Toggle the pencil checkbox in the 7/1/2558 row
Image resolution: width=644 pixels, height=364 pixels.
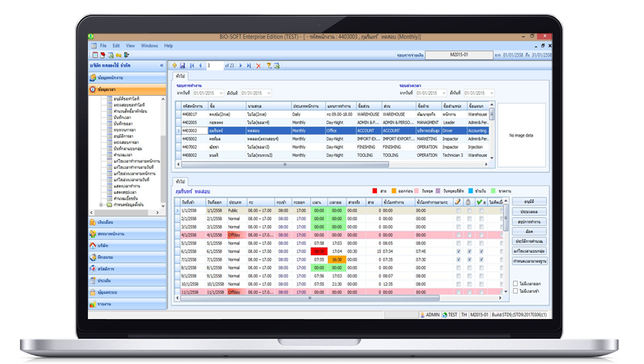point(458,259)
